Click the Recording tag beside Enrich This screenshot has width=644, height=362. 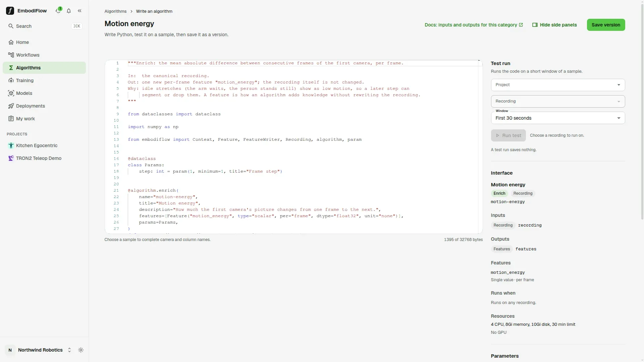523,193
